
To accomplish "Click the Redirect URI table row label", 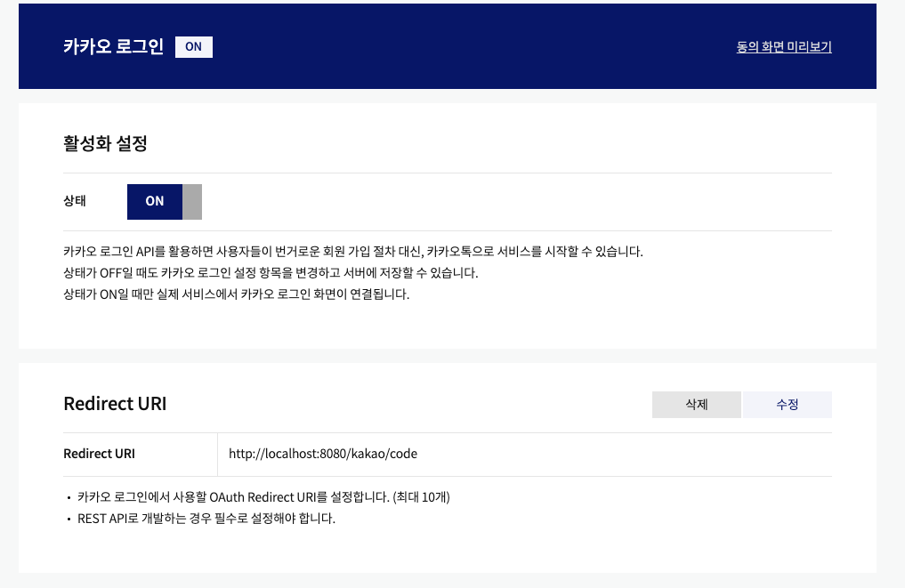I will pos(100,454).
